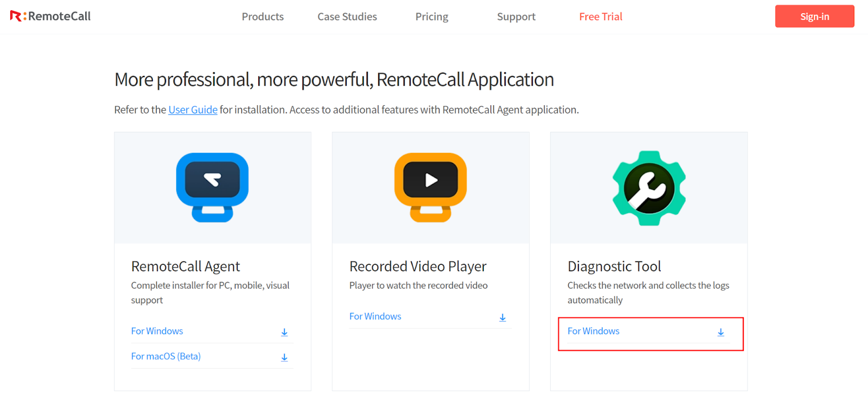
Task: Click the RemoteCall logo
Action: pyautogui.click(x=50, y=16)
